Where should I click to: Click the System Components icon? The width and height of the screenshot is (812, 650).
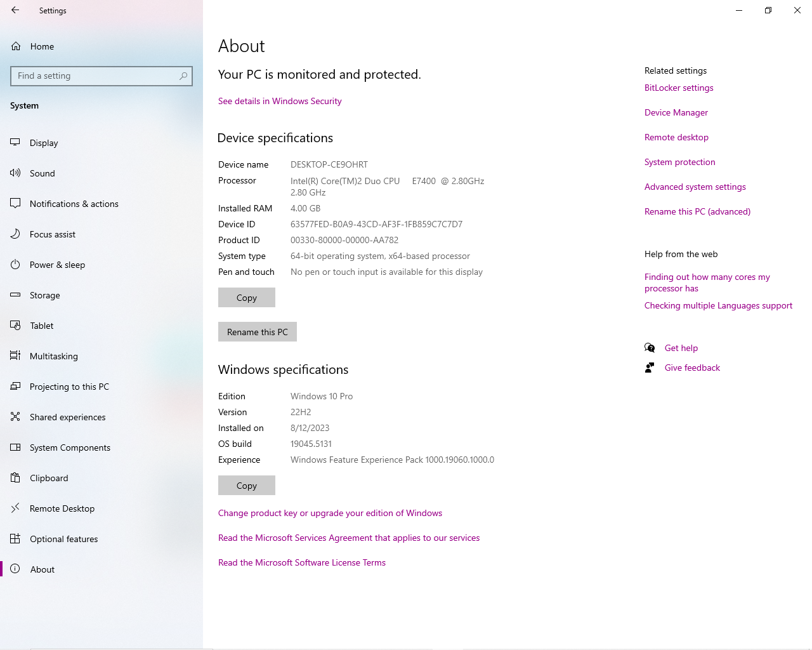15,448
